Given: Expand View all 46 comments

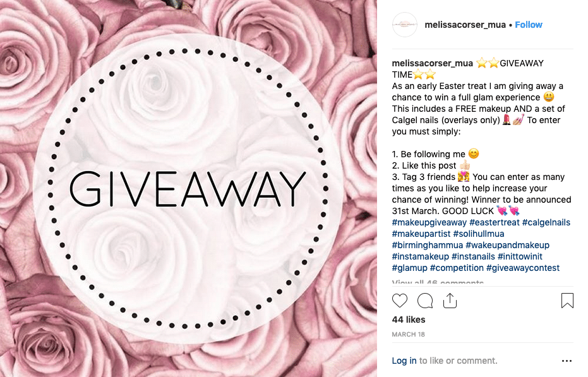Looking at the screenshot, I should pyautogui.click(x=438, y=282).
